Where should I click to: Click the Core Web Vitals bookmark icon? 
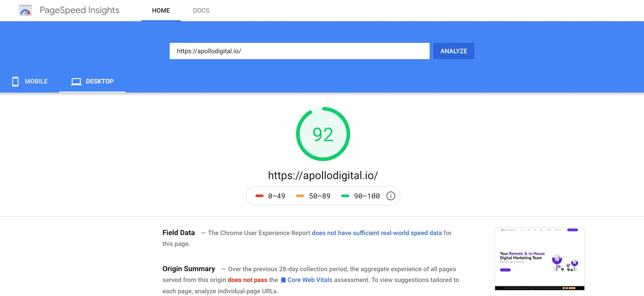point(283,280)
